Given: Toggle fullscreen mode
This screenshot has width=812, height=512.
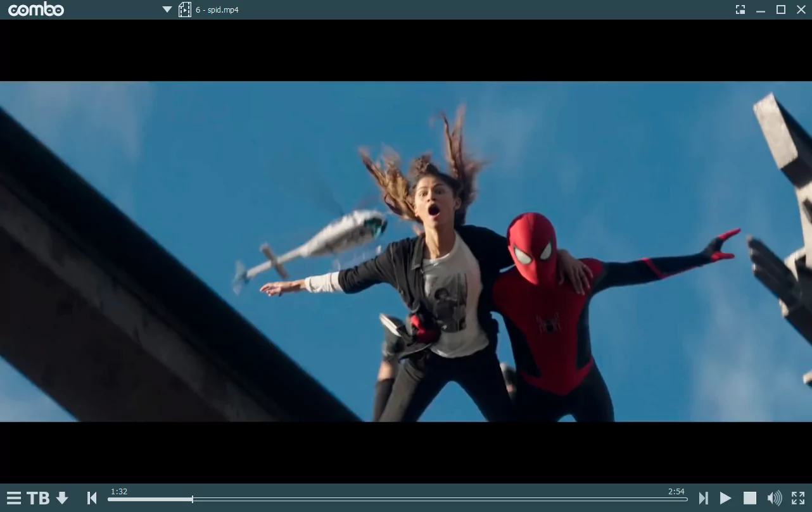Looking at the screenshot, I should tap(798, 498).
